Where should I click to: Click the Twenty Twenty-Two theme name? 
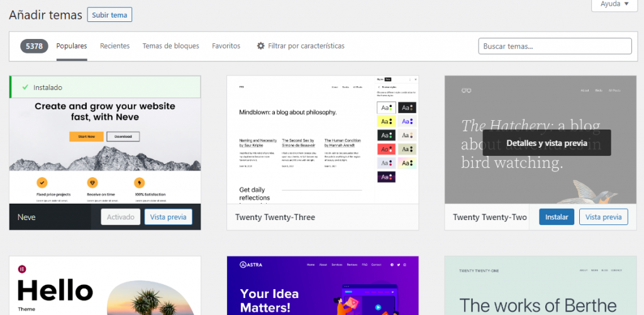pos(489,217)
